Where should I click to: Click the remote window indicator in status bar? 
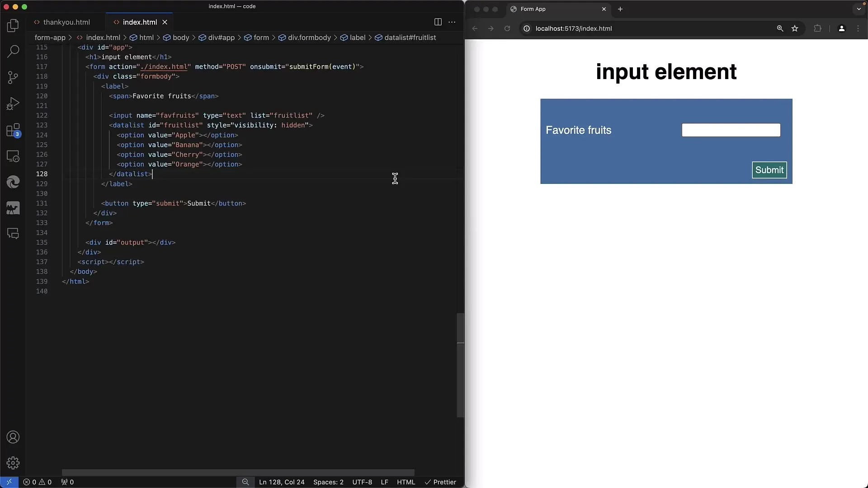(9, 482)
